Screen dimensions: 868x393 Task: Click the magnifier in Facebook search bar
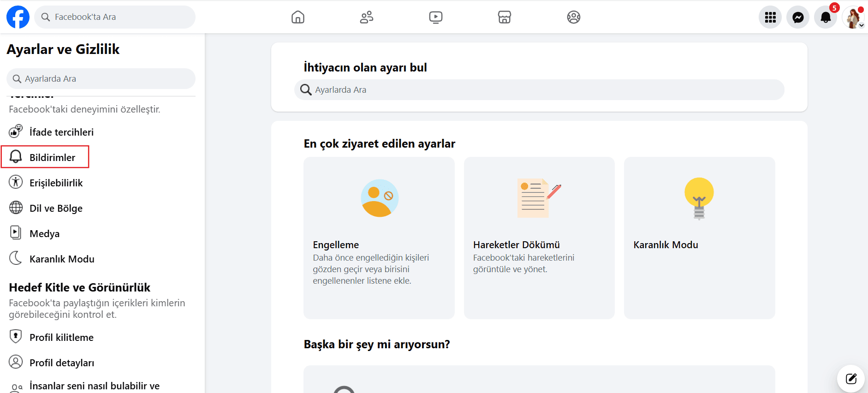pyautogui.click(x=46, y=17)
